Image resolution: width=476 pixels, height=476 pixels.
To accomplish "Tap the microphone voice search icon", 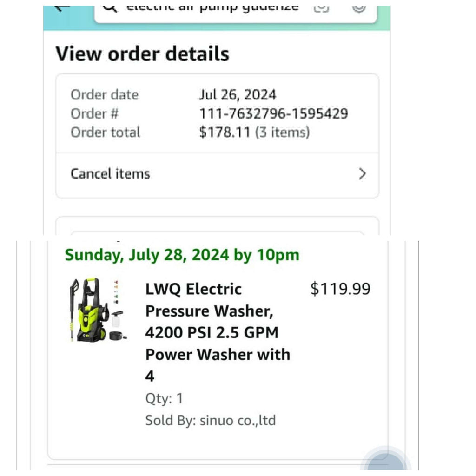I will click(358, 8).
